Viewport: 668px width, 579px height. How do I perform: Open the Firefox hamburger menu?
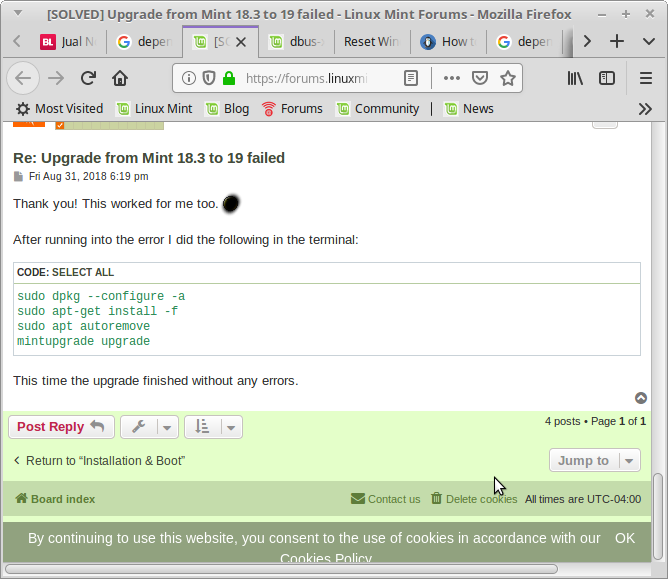[646, 78]
